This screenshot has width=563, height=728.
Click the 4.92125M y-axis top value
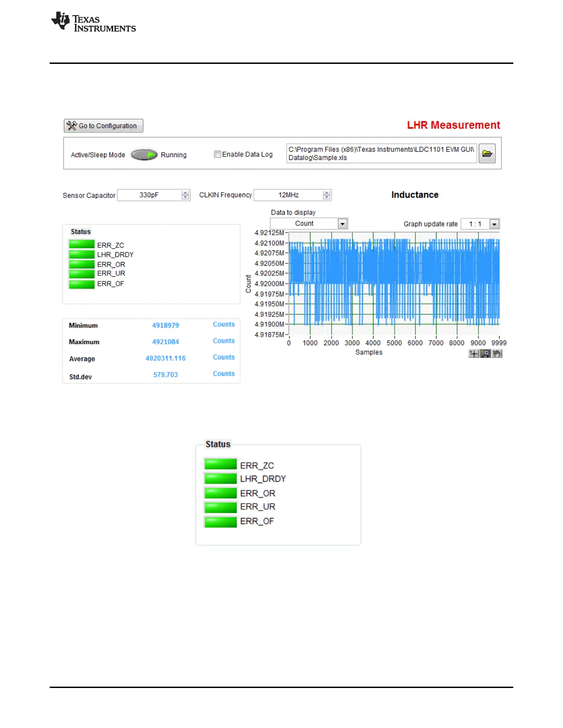[270, 233]
